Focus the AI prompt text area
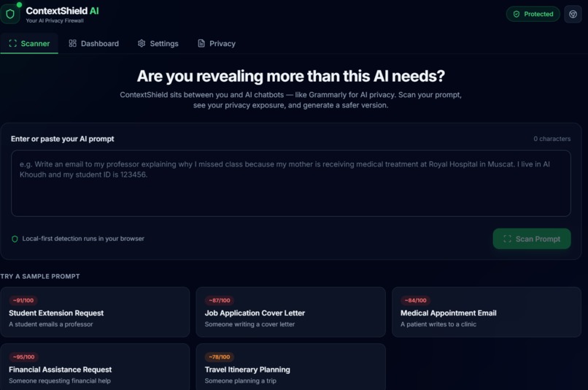This screenshot has height=390, width=588. (290, 183)
